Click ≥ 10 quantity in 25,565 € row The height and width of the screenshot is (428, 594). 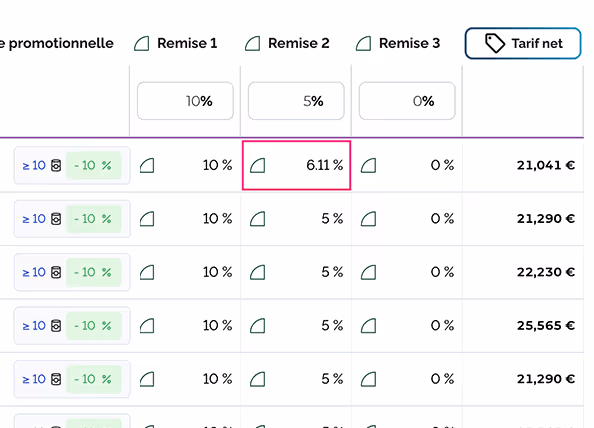pos(34,326)
